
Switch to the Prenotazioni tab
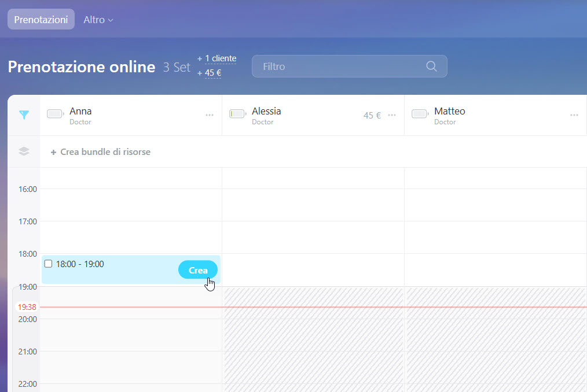(41, 19)
